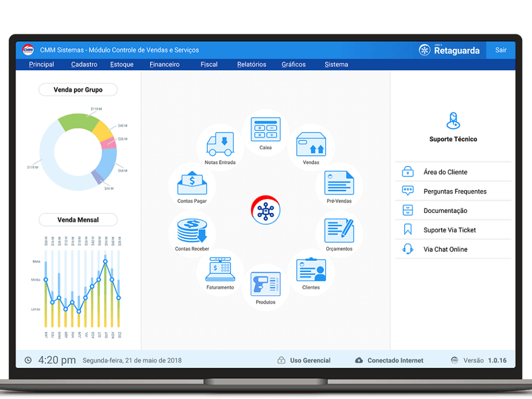Open the Vendas box icon
532x399 pixels.
311,144
